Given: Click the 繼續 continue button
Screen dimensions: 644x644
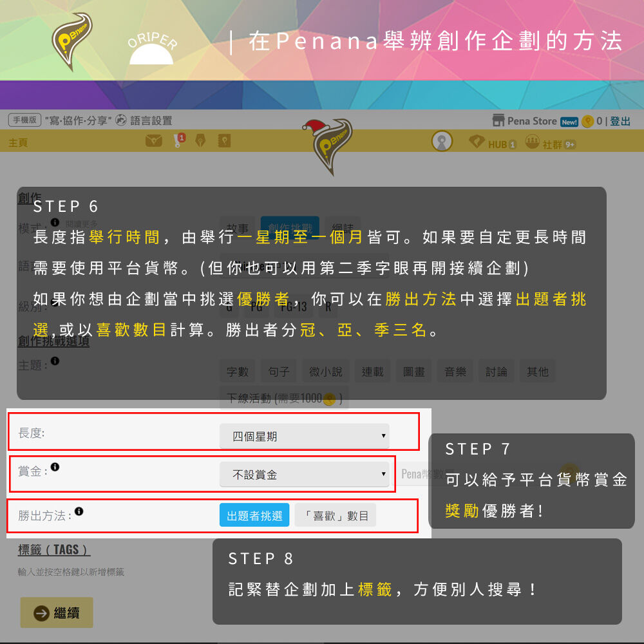Looking at the screenshot, I should (57, 612).
